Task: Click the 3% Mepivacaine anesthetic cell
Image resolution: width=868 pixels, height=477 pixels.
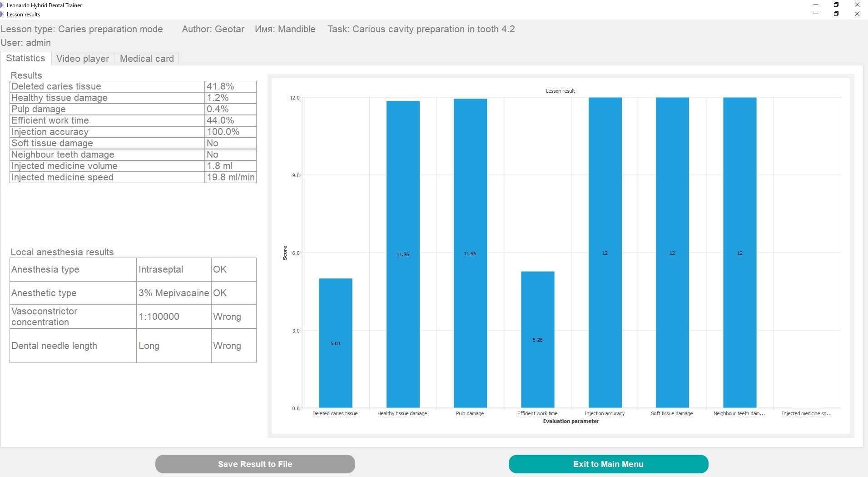Action: point(174,293)
